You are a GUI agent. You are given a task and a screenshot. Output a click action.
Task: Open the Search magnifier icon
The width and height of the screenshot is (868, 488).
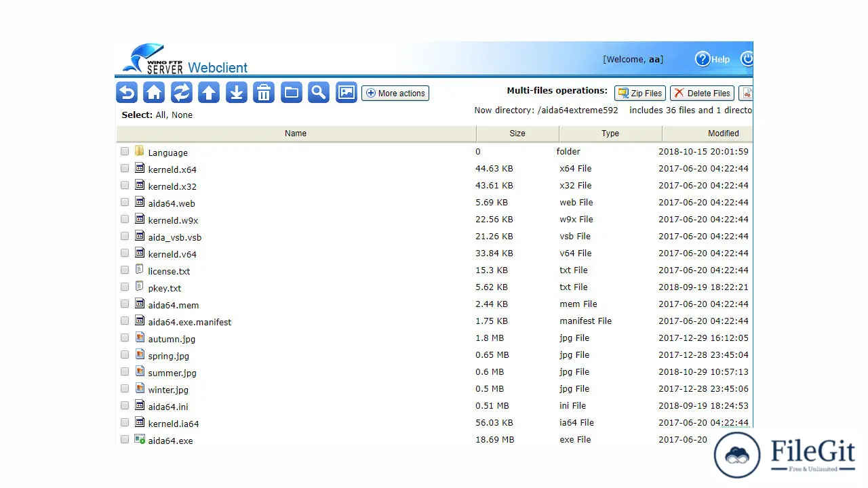coord(319,92)
